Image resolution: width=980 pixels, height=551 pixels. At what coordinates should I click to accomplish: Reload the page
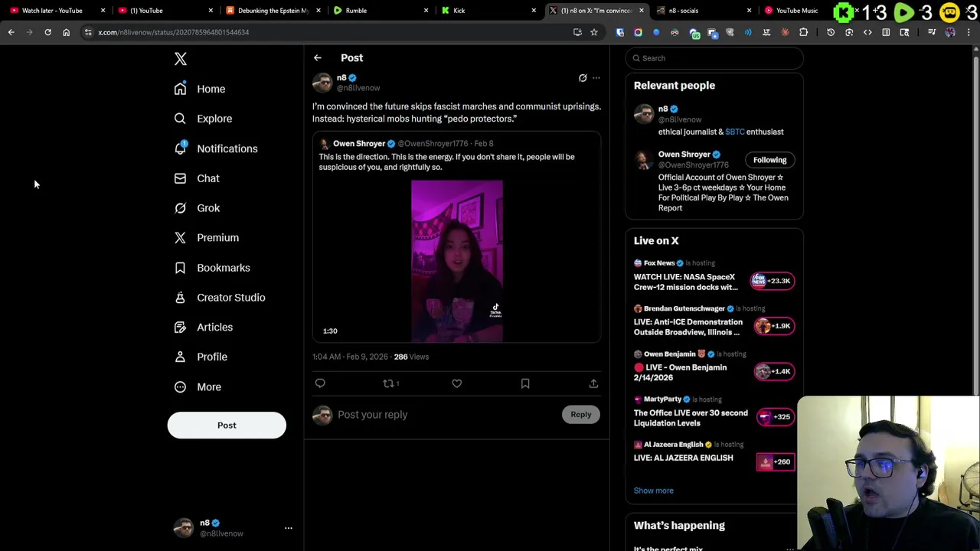pos(47,32)
